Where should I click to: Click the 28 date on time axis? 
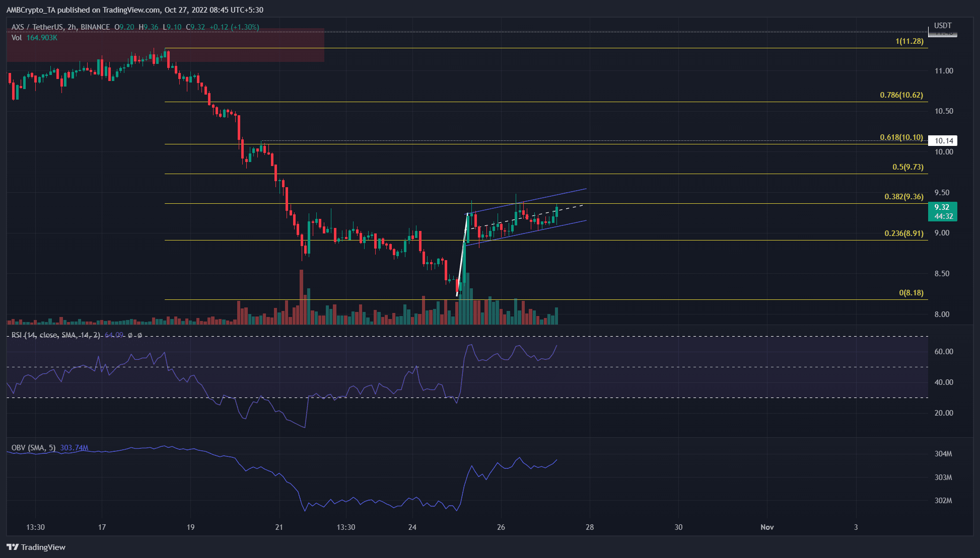tap(590, 527)
